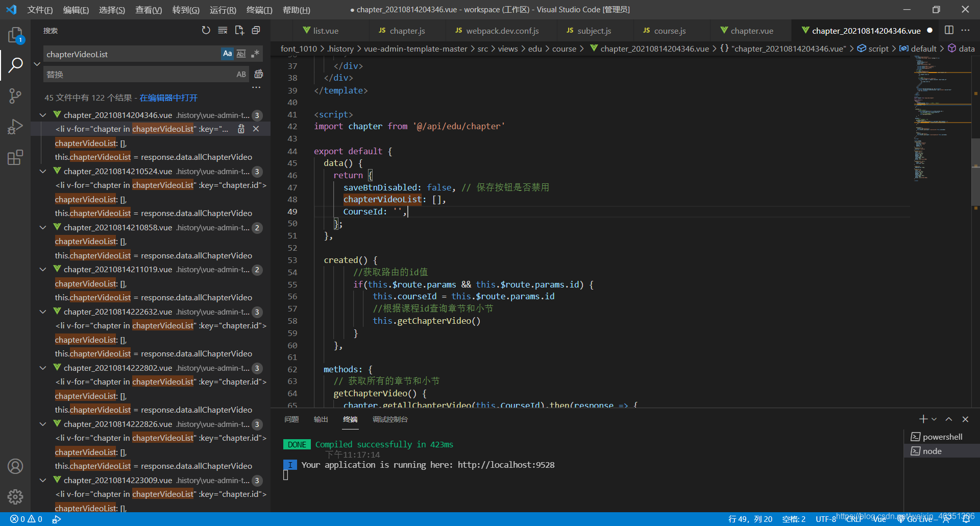Collapse chapter_20210814210524.vue search results
Viewport: 980px width, 526px height.
coord(43,172)
